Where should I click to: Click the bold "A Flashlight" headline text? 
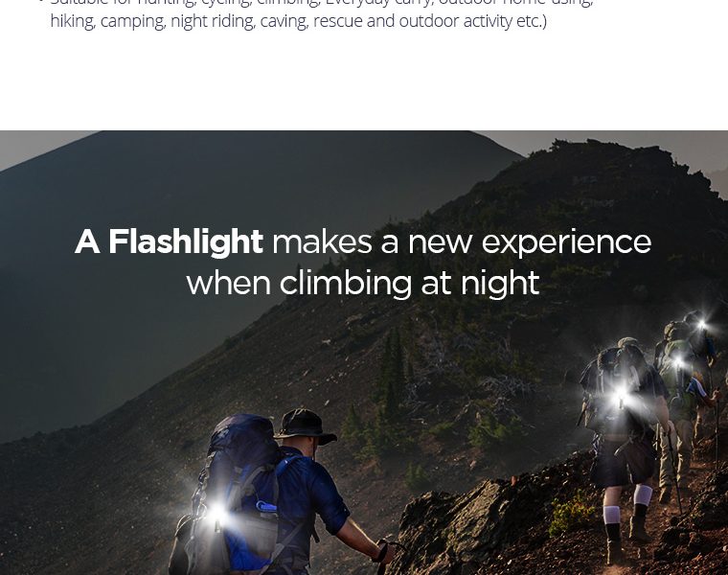(x=169, y=242)
